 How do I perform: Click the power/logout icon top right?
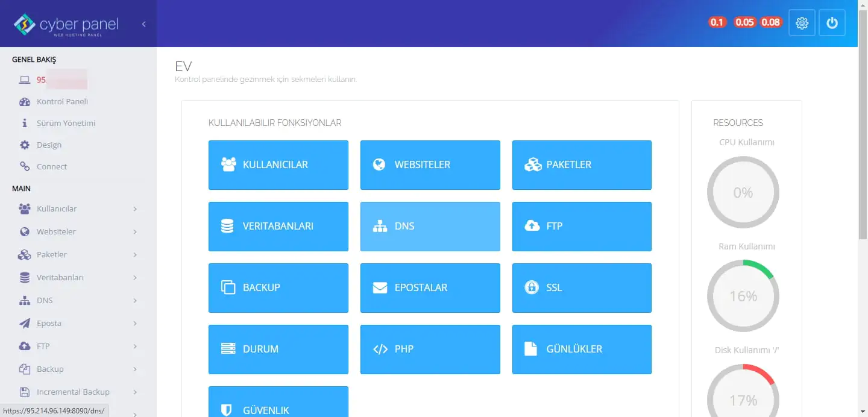(x=832, y=23)
